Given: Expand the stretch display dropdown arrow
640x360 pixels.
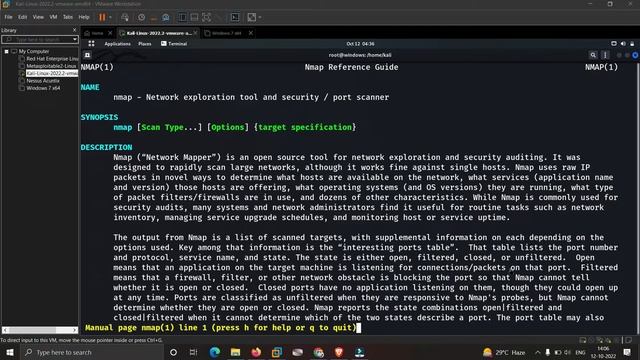Looking at the screenshot, I should [x=260, y=17].
